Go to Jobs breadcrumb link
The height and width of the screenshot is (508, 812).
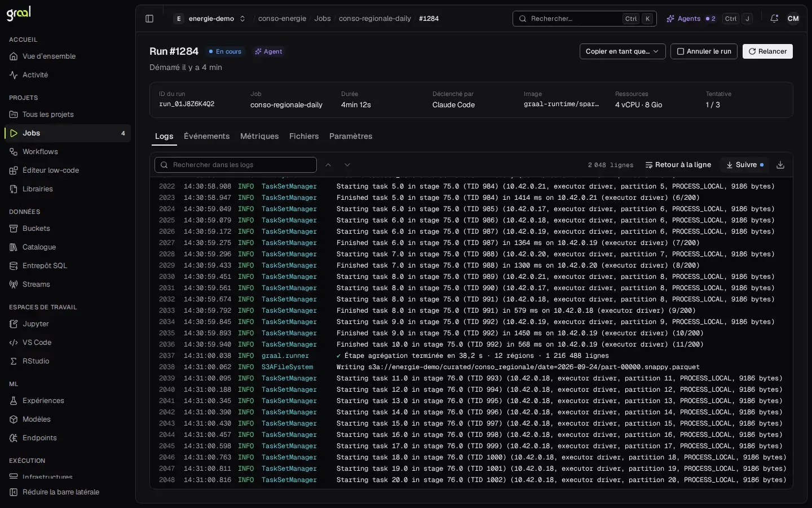tap(323, 19)
